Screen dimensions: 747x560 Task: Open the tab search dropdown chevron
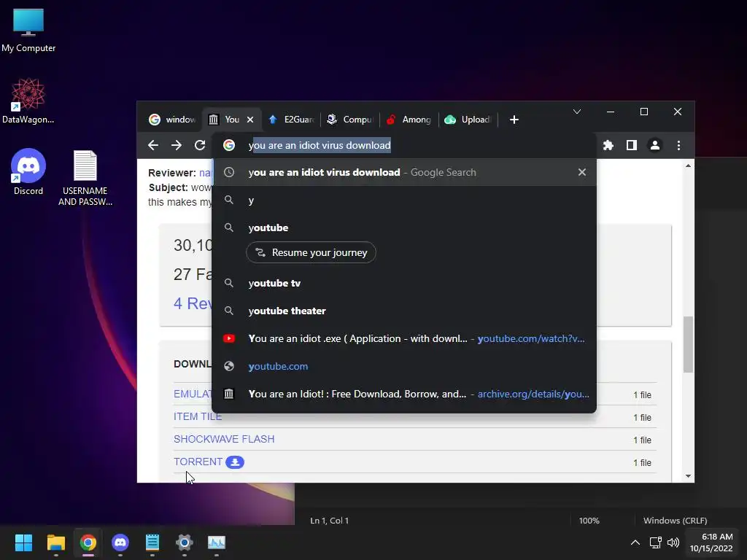[x=577, y=112]
